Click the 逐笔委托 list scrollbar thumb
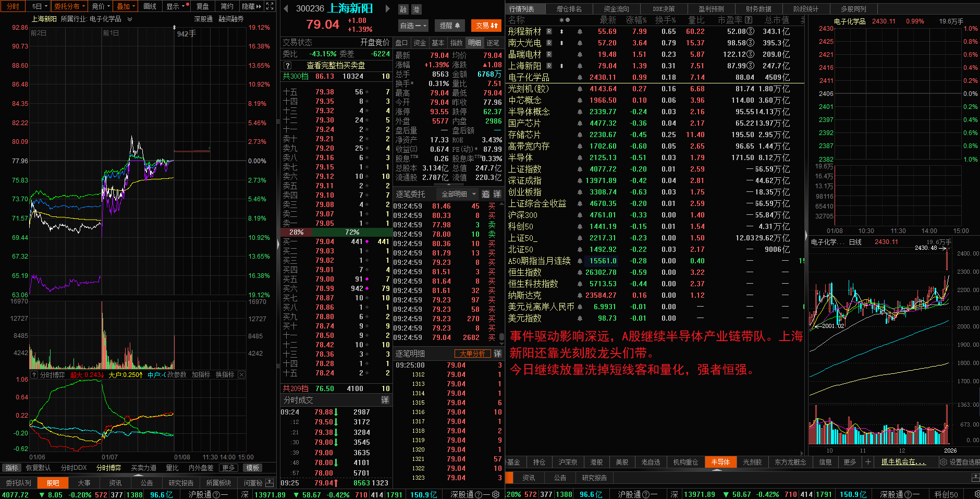The image size is (980, 499). (501, 337)
